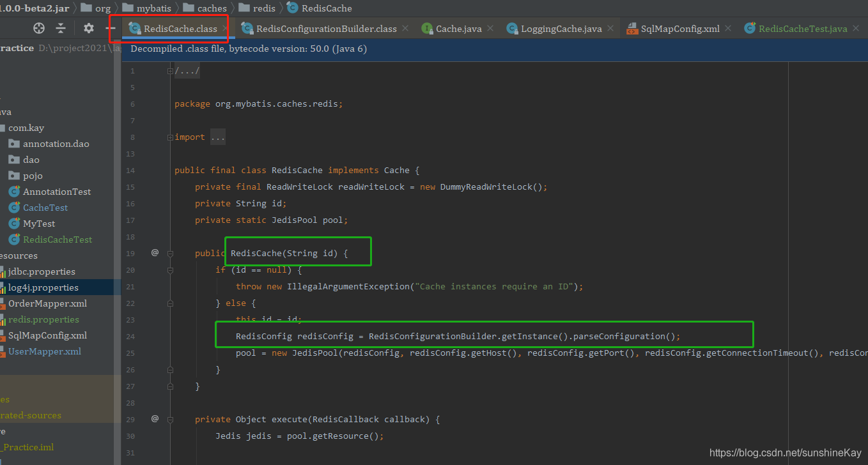Expand the folded imports at line 8

pos(170,137)
